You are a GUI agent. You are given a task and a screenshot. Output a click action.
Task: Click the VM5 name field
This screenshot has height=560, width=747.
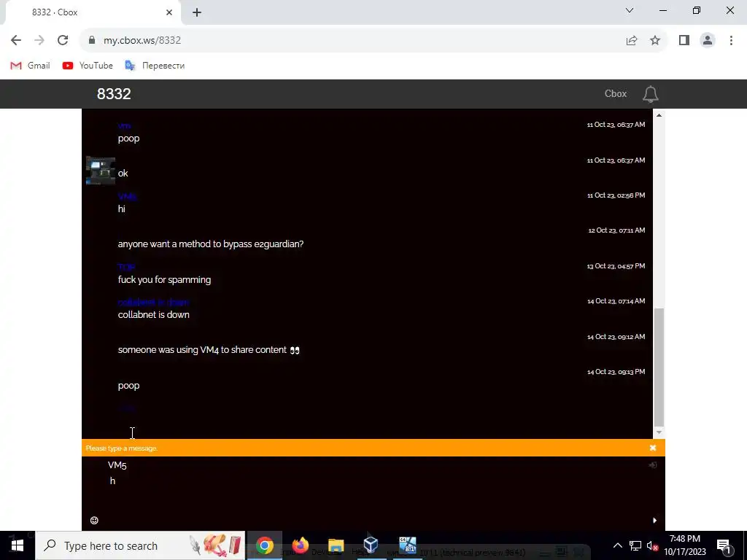[x=371, y=465]
